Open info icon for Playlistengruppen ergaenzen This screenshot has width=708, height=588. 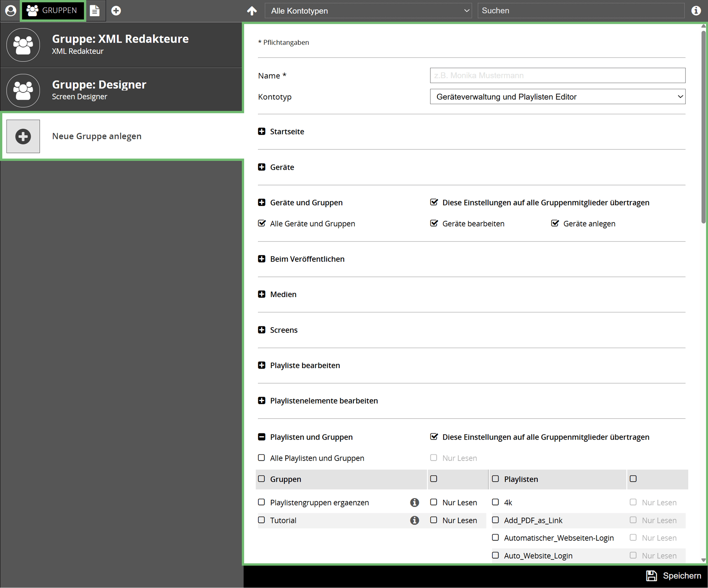pyautogui.click(x=414, y=502)
